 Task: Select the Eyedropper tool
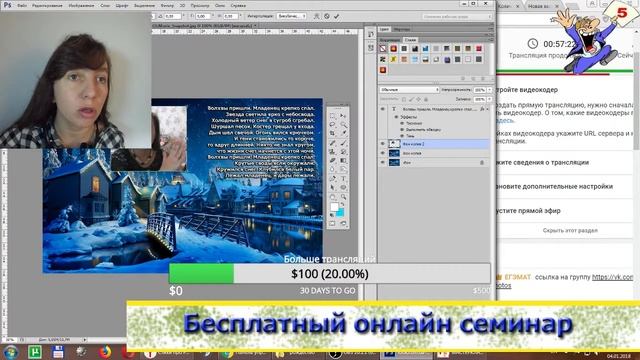coord(343,133)
